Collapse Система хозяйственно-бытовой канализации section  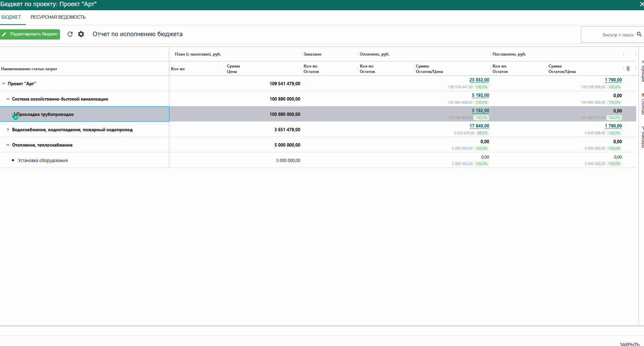[x=8, y=99]
